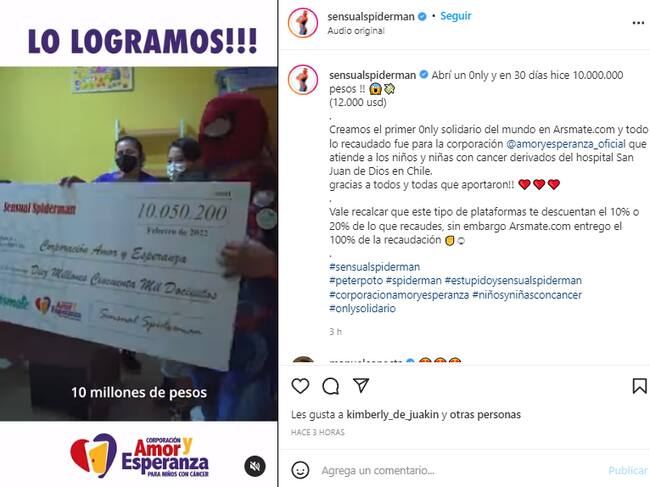Viewport: 650px width, 487px height.
Task: View otras personas who liked
Action: point(485,414)
